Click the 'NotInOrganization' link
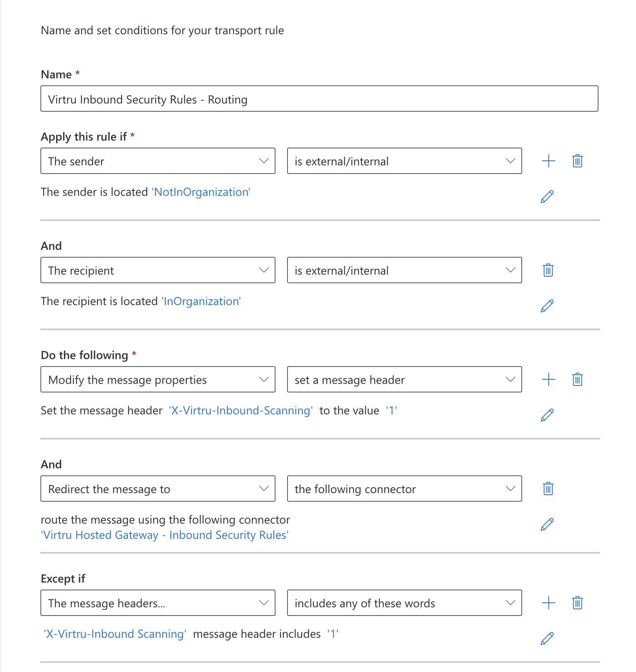The height and width of the screenshot is (672, 636). click(201, 192)
